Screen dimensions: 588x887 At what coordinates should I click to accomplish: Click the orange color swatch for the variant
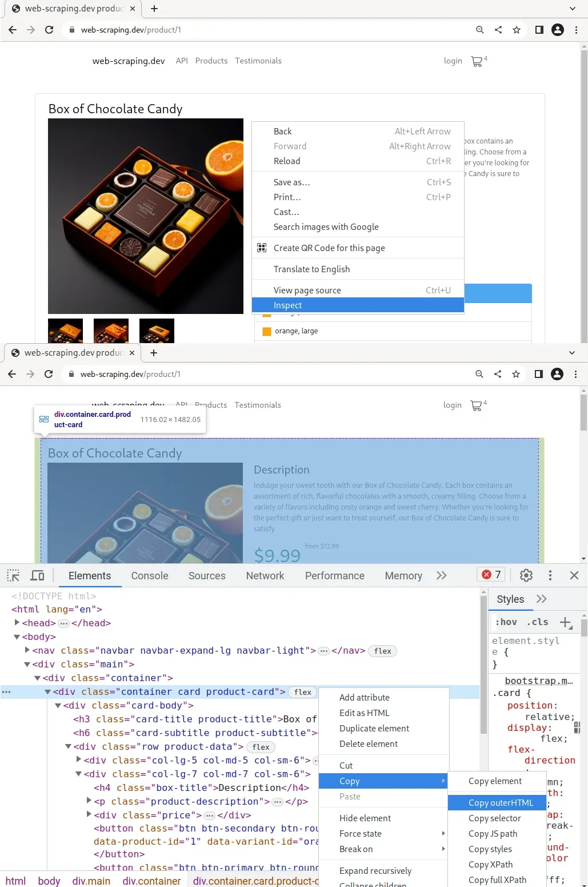[267, 331]
